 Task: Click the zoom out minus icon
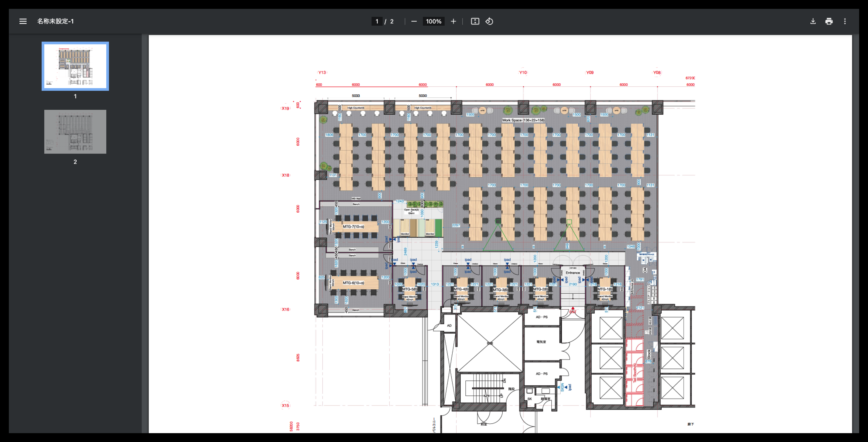coord(414,21)
